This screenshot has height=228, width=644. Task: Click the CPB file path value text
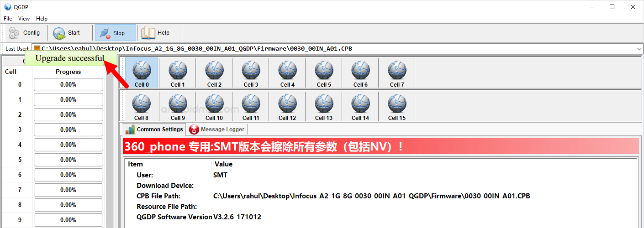tap(372, 196)
